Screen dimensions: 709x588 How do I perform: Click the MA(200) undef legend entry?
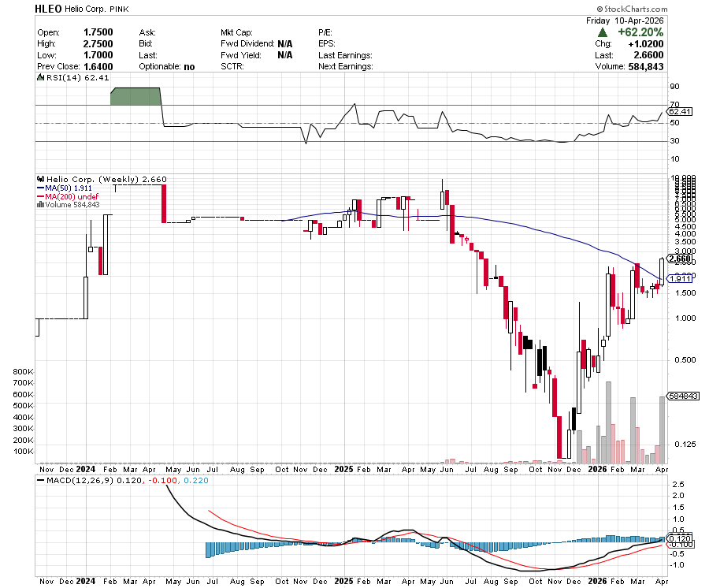coord(72,197)
